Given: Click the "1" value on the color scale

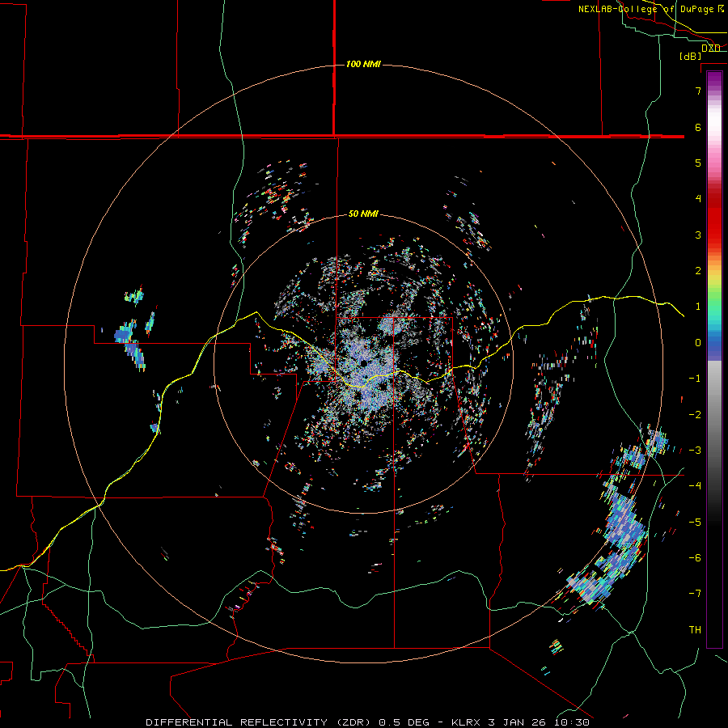Looking at the screenshot, I should 698,307.
